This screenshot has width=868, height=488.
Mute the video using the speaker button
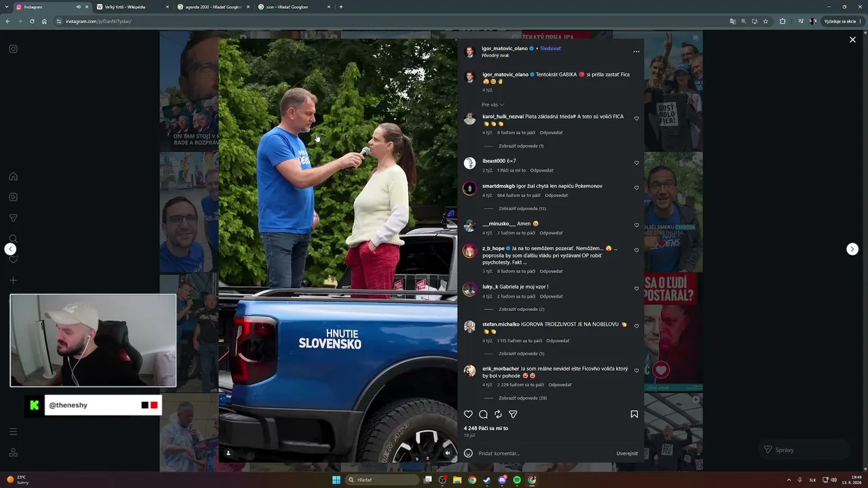point(447,453)
